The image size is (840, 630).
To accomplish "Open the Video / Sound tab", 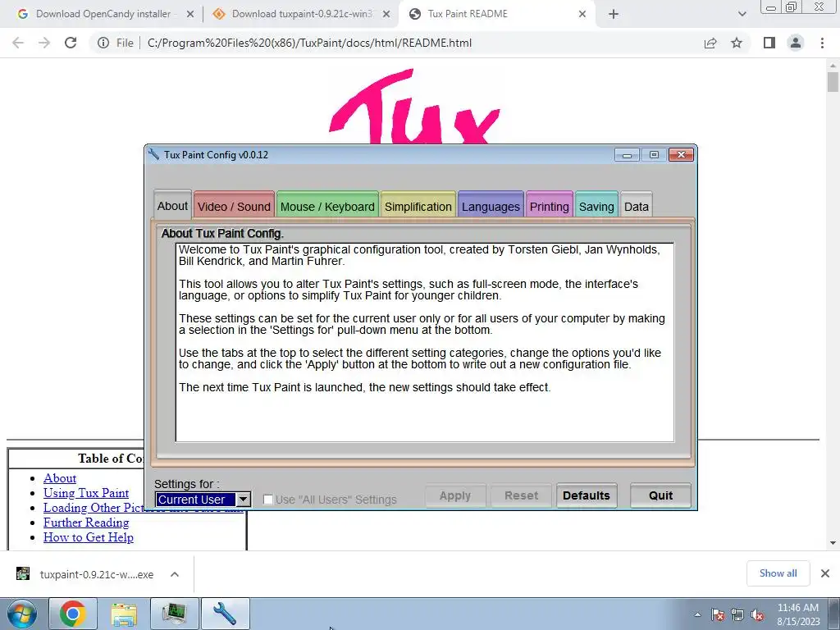I will click(x=234, y=206).
